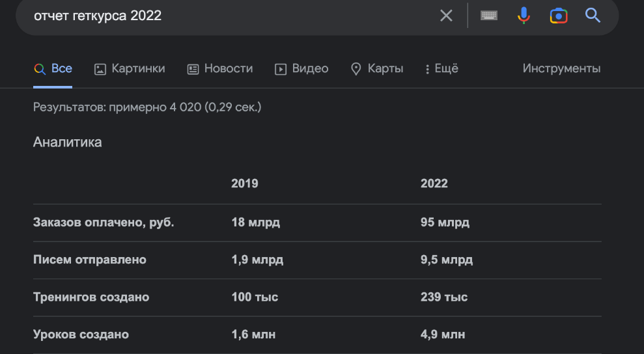
Task: Click the Новости newspaper icon
Action: [x=193, y=69]
